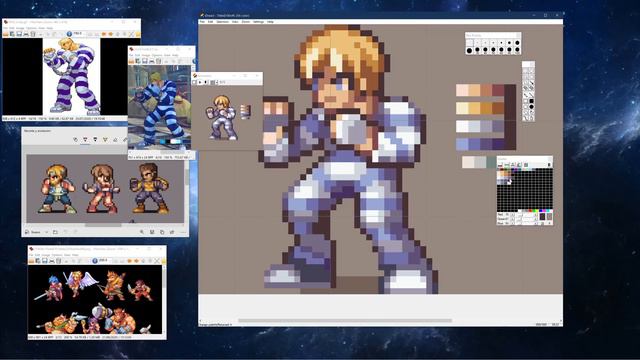
Task: Click the Save icon in the street-scene IrfanView window
Action: coord(145,61)
